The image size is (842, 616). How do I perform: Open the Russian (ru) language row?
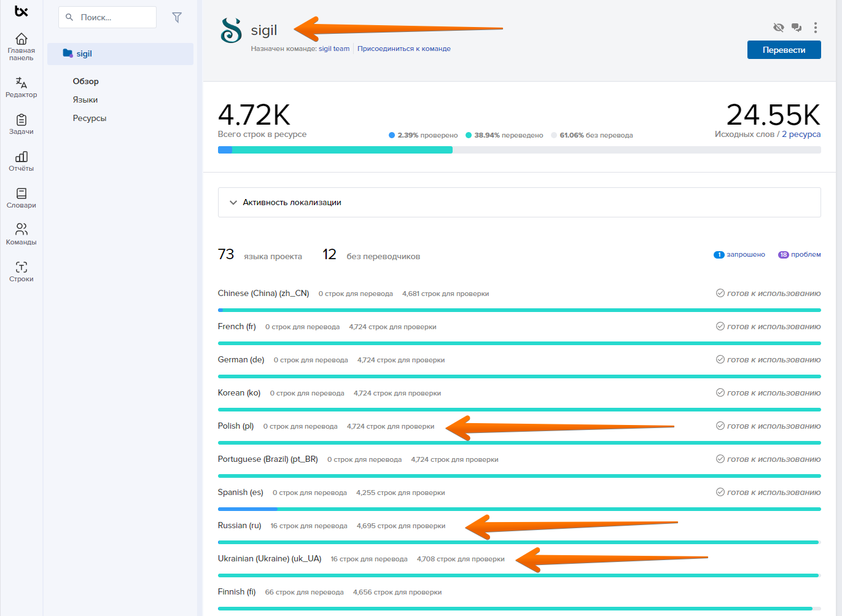240,525
